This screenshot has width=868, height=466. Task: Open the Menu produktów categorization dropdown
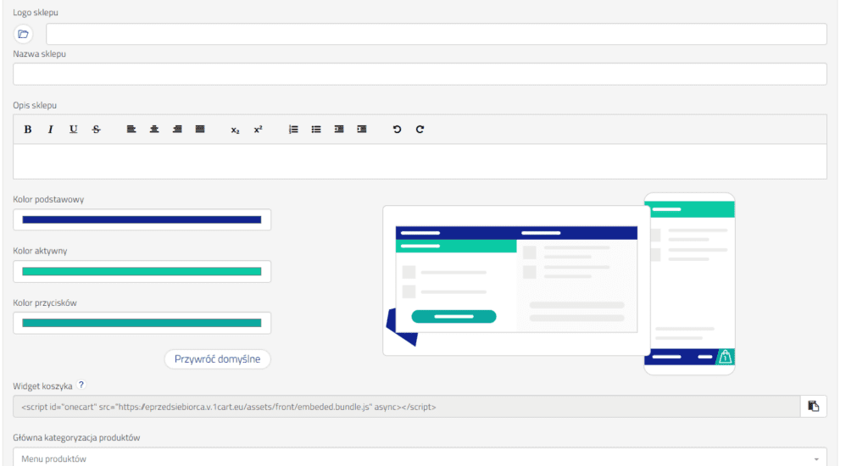tap(420, 458)
